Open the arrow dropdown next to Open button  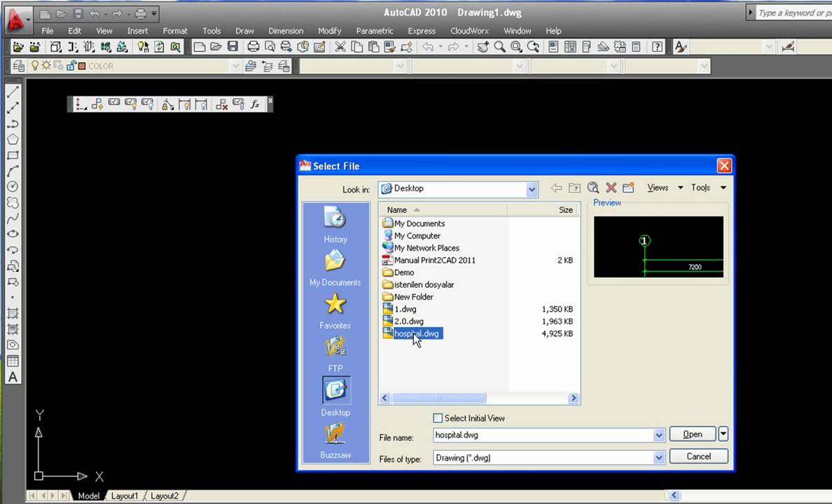(x=723, y=434)
